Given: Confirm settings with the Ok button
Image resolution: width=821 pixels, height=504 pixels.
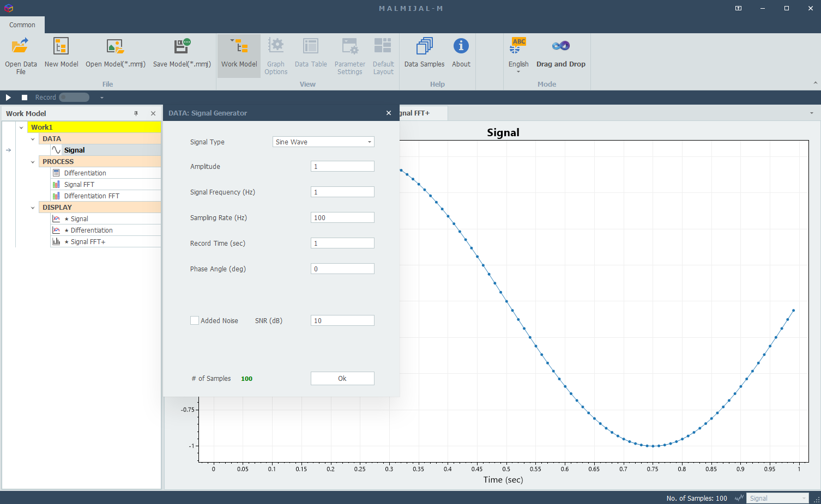Looking at the screenshot, I should [x=342, y=378].
